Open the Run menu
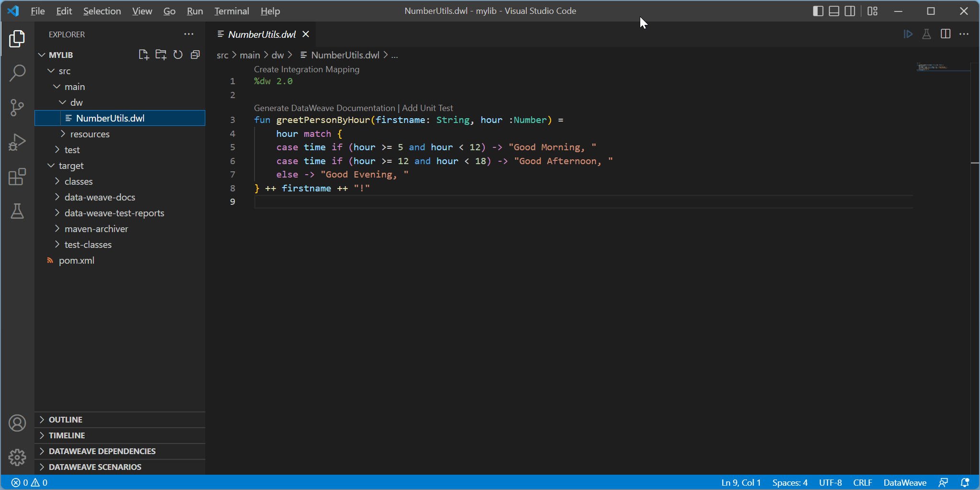The height and width of the screenshot is (490, 980). point(195,11)
